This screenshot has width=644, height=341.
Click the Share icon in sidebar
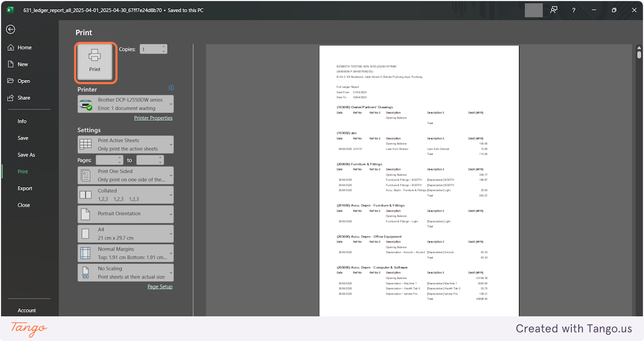click(x=11, y=98)
